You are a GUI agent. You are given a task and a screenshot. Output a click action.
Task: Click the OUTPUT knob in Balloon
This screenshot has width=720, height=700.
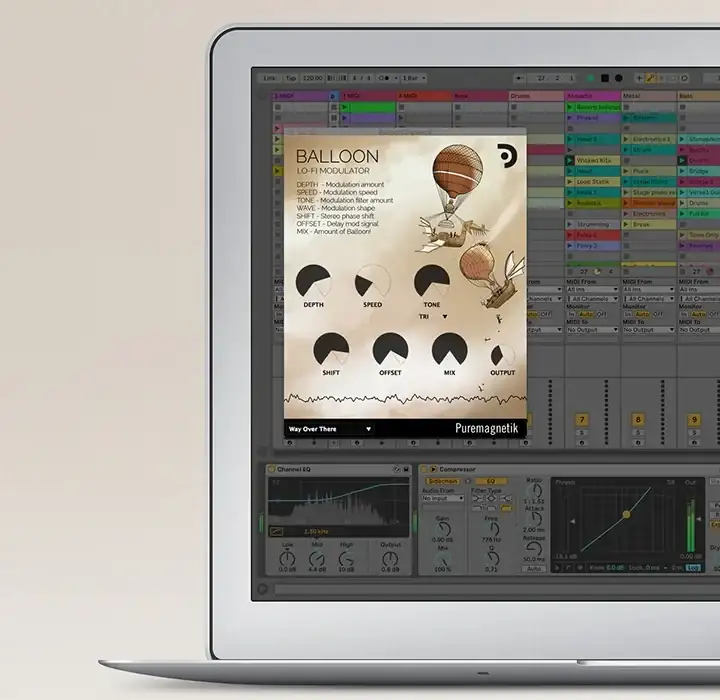pos(502,356)
